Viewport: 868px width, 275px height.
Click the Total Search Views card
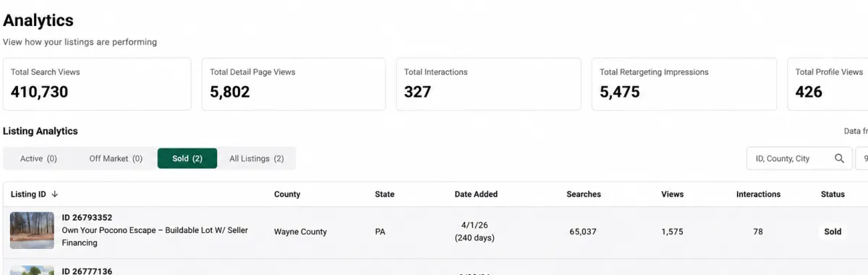click(x=97, y=84)
